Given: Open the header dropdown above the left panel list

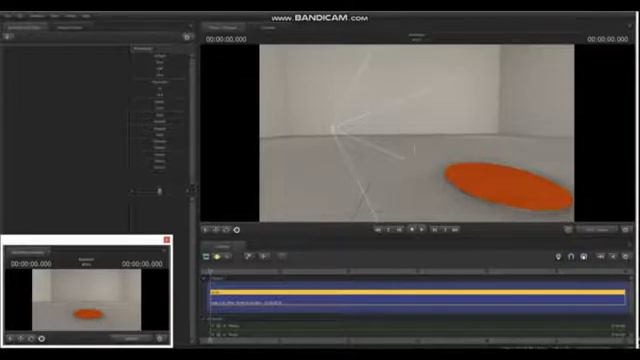Looking at the screenshot, I should (142, 49).
